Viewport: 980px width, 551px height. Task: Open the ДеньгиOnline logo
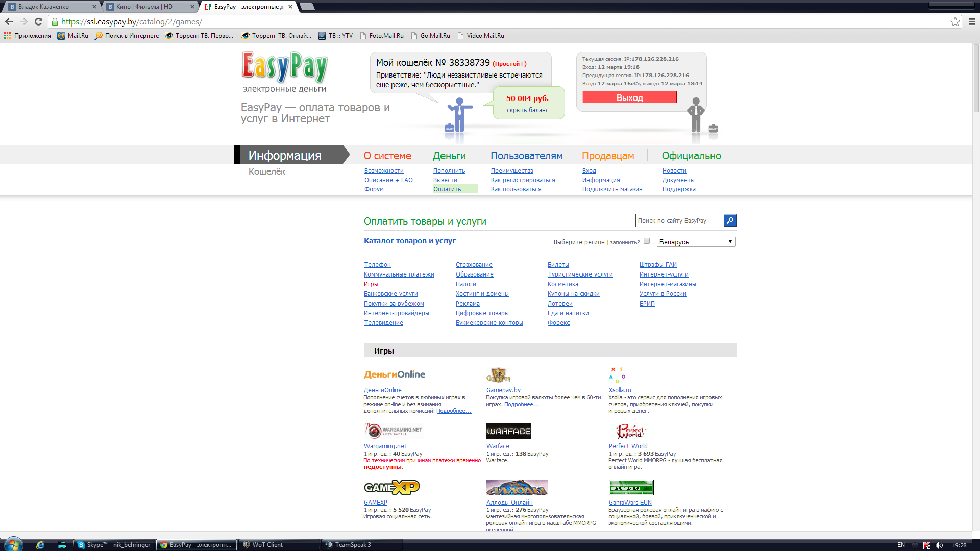(x=395, y=374)
